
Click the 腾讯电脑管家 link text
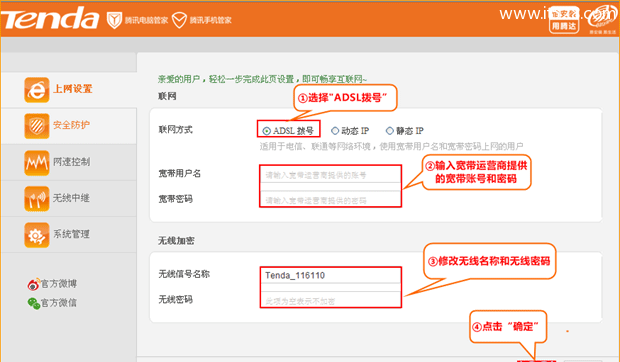[146, 20]
